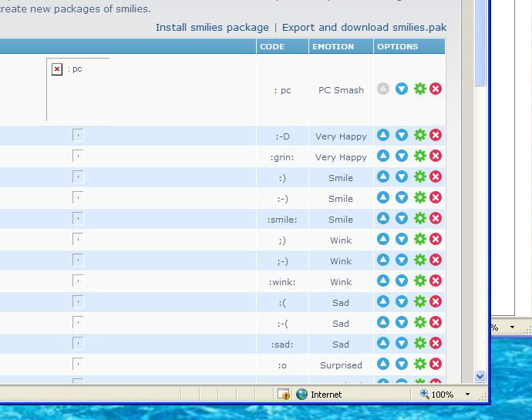Viewport: 532px width, 420px height.
Task: Open the zoom level dropdown at 100%
Action: 467,395
